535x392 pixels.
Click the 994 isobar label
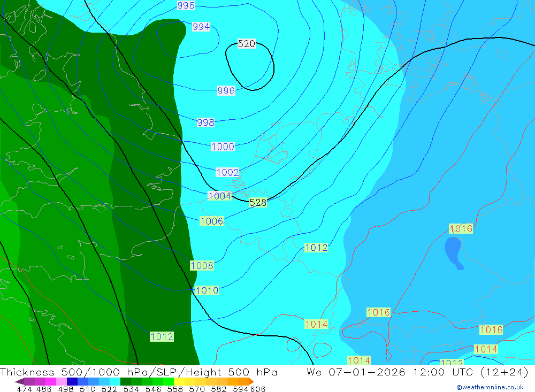click(x=201, y=27)
